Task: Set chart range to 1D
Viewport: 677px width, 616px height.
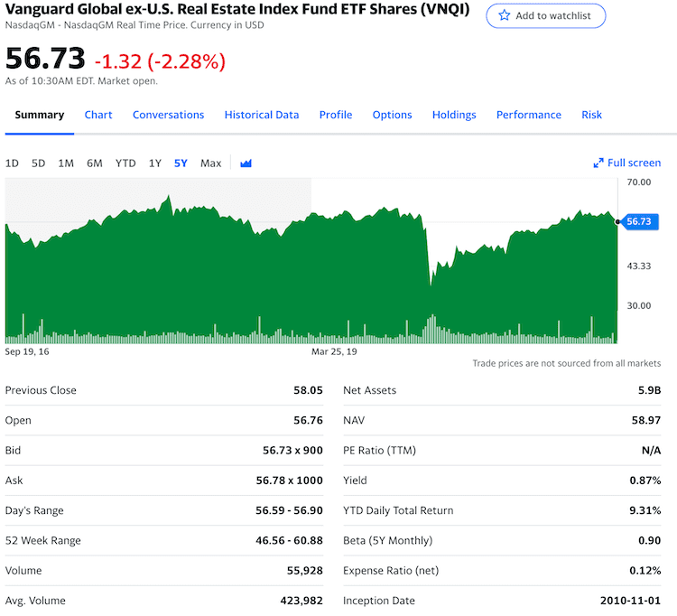Action: coord(12,163)
